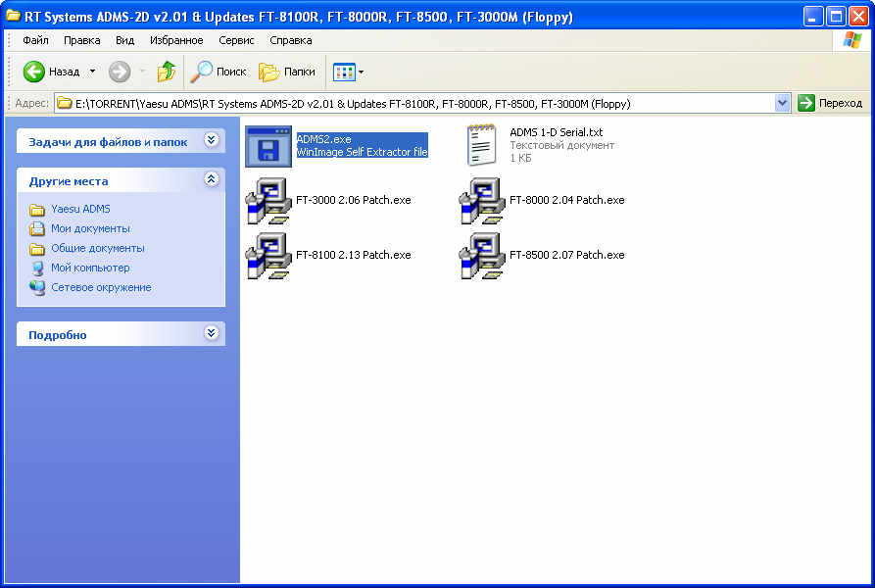Expand Задачи для файлов и папок panel
This screenshot has height=588, width=875.
(211, 140)
